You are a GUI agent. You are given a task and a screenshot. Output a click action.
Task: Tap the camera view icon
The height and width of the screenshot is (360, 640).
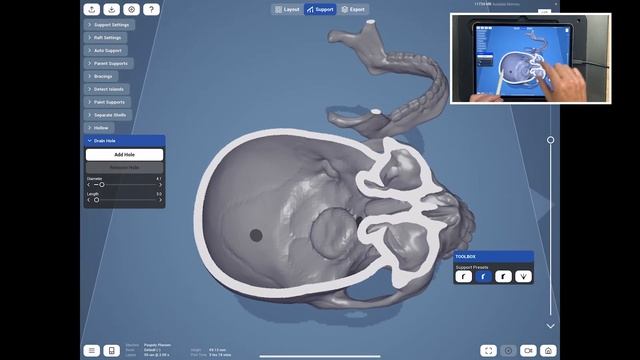(x=528, y=351)
